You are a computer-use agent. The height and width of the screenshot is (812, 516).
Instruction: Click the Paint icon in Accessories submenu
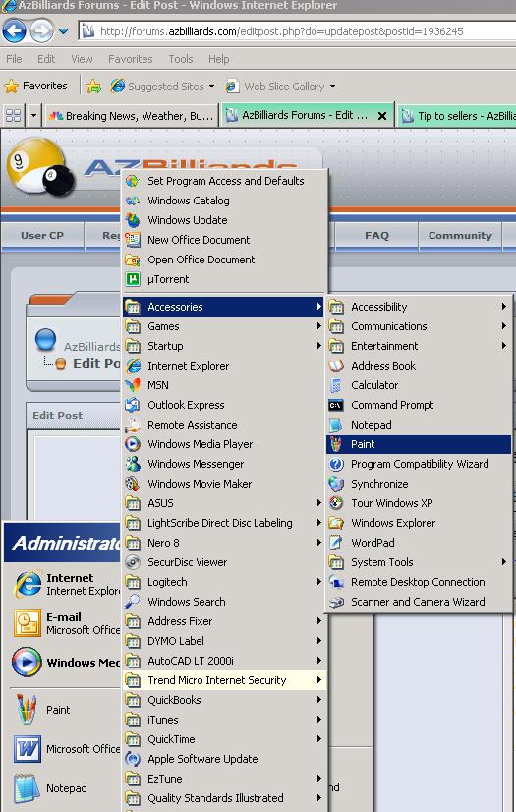click(x=336, y=444)
